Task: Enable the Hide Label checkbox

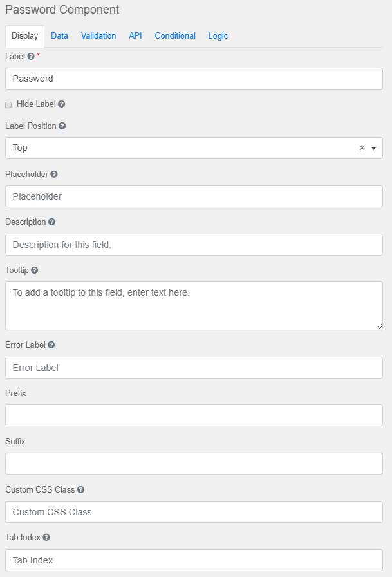Action: [x=9, y=104]
